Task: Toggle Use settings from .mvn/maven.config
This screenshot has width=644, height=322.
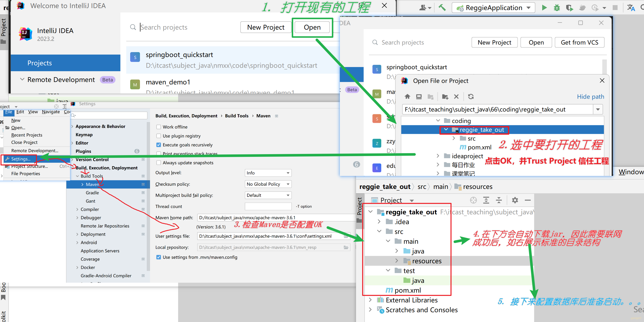Action: click(x=159, y=257)
